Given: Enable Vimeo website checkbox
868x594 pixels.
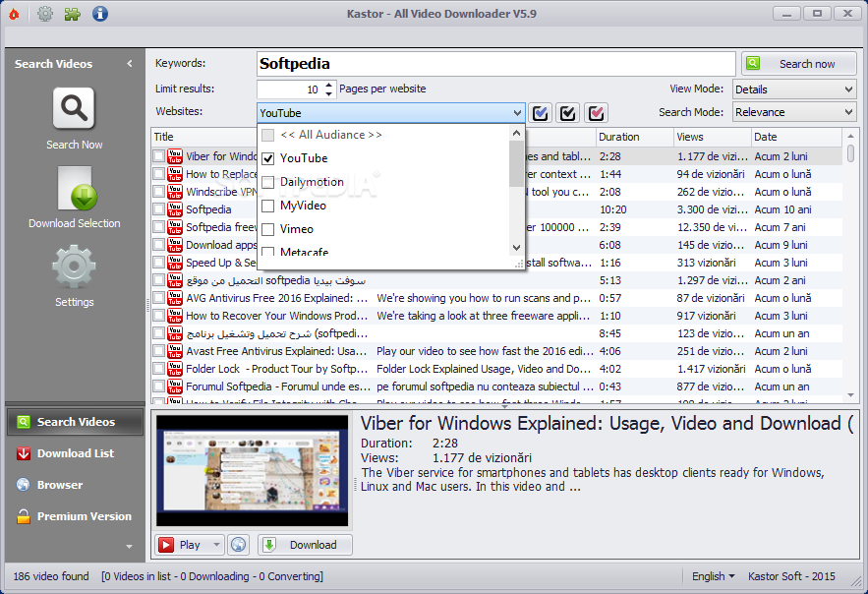Looking at the screenshot, I should click(x=268, y=229).
